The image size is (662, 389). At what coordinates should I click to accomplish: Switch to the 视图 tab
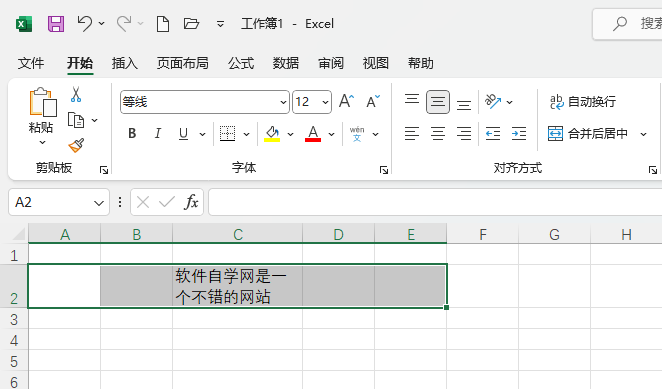[x=376, y=63]
